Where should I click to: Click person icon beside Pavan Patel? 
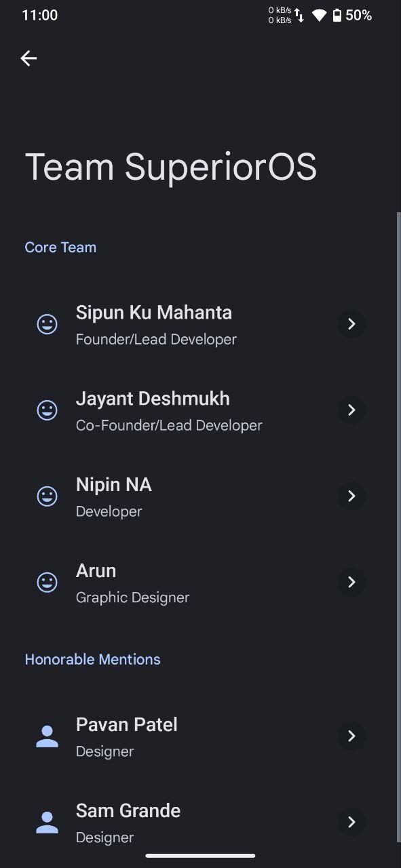point(47,736)
